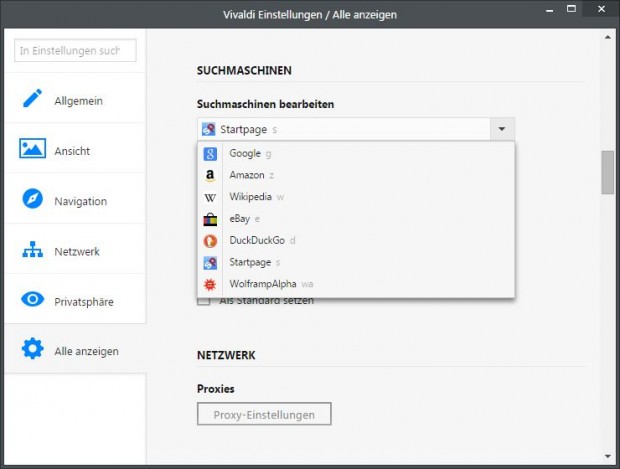The width and height of the screenshot is (620, 469).
Task: Maximize the Vivaldi settings window
Action: coord(571,9)
